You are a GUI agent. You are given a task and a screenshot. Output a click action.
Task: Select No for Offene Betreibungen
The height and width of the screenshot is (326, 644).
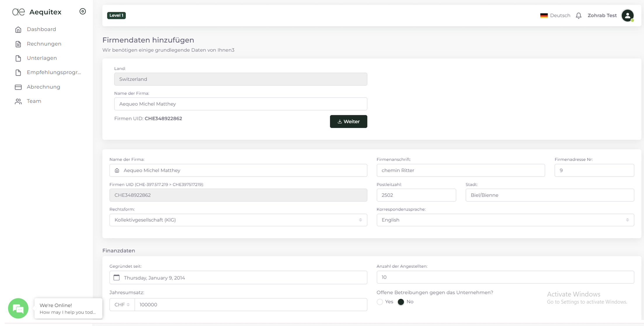point(401,302)
